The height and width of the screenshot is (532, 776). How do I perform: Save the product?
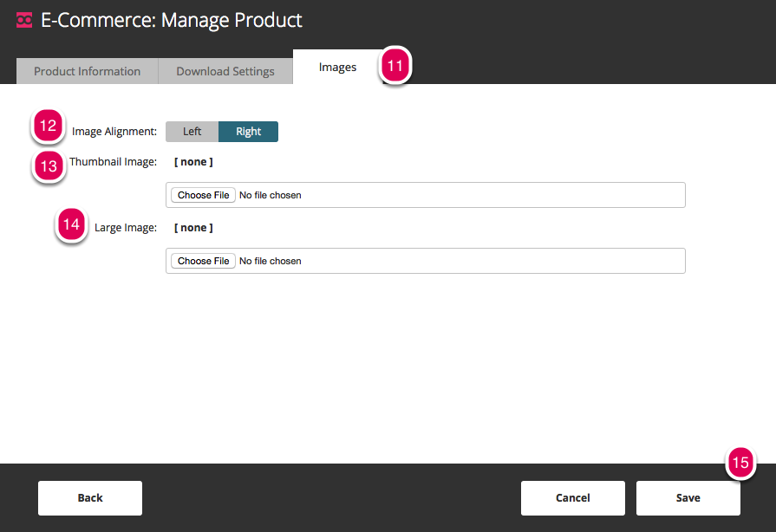[688, 498]
